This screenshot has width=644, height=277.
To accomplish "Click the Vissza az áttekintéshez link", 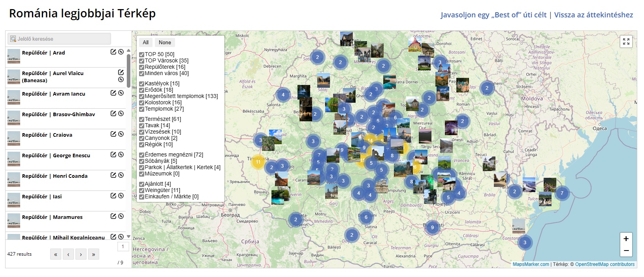I will point(593,15).
